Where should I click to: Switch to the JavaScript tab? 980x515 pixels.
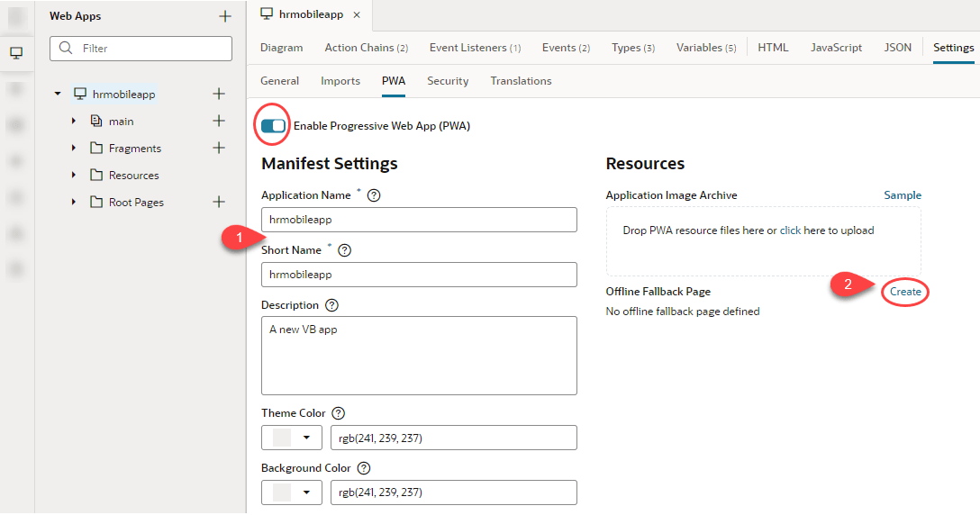pos(836,48)
